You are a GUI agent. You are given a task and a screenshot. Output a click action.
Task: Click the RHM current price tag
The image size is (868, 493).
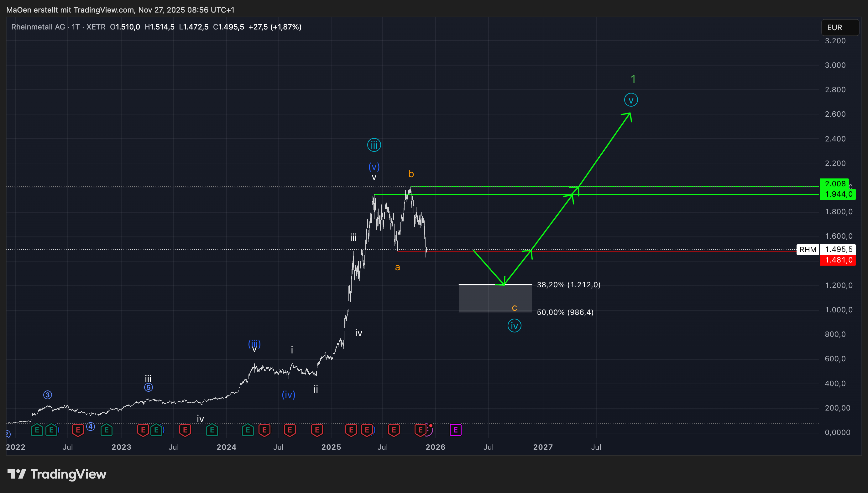pos(808,250)
